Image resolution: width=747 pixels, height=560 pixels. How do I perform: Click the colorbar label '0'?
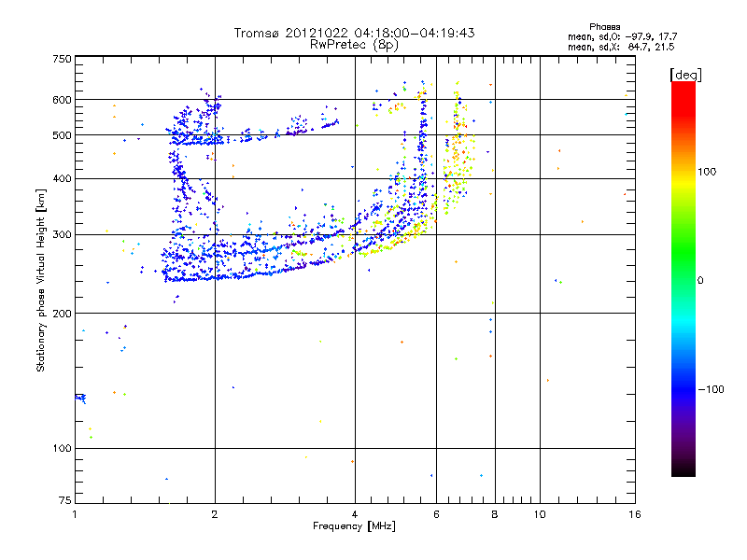pyautogui.click(x=699, y=281)
